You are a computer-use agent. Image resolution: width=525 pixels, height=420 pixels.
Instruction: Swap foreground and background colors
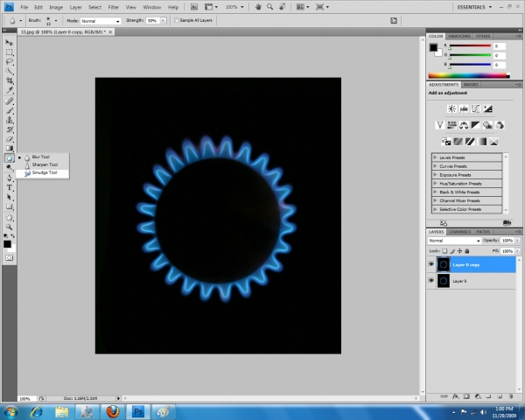13,235
